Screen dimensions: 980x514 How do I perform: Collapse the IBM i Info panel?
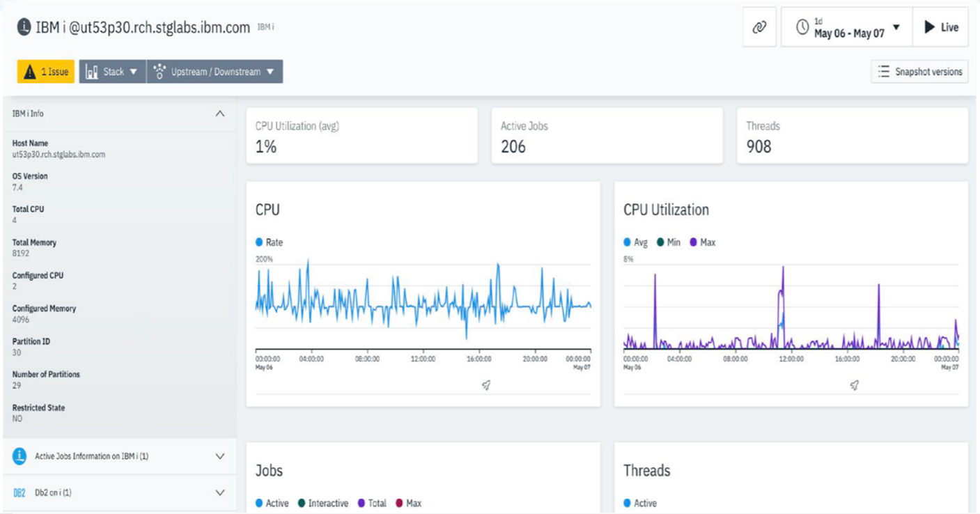220,114
